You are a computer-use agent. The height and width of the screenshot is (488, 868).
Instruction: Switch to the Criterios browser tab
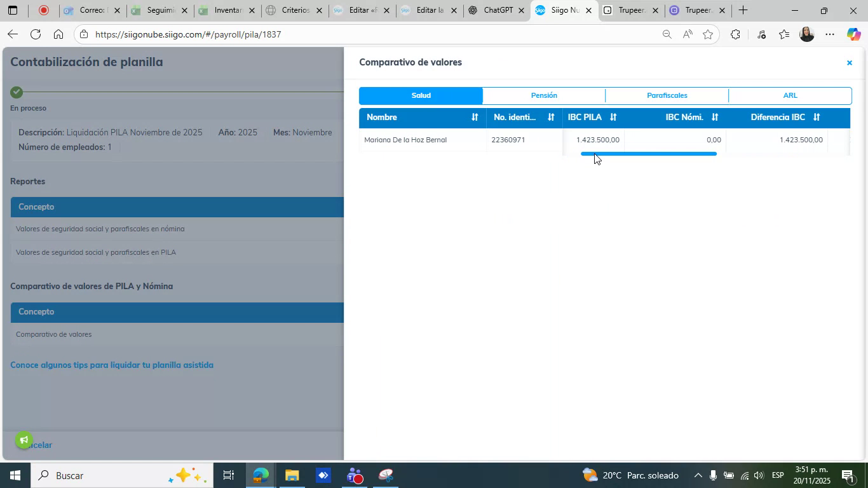tap(295, 10)
